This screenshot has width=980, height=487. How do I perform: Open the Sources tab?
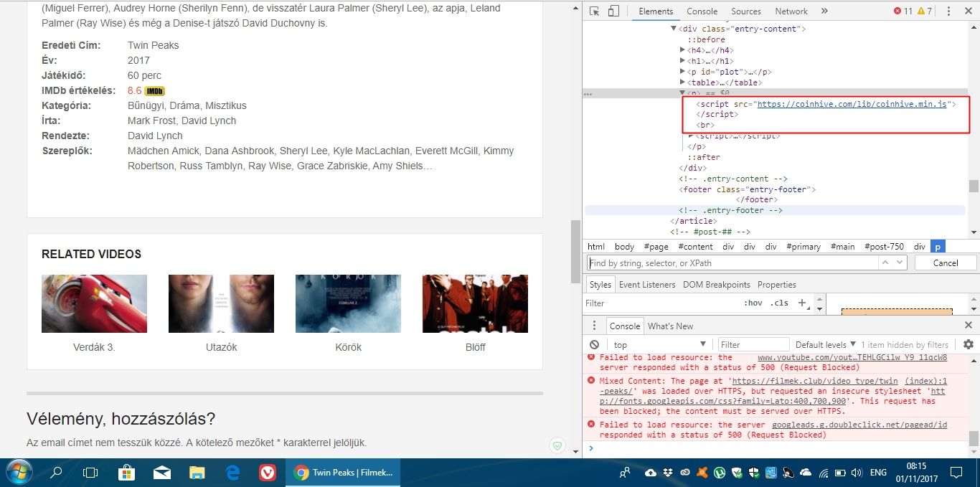click(746, 11)
